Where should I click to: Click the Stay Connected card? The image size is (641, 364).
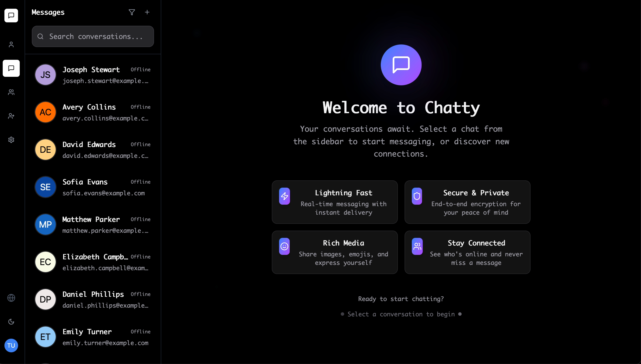[467, 252]
